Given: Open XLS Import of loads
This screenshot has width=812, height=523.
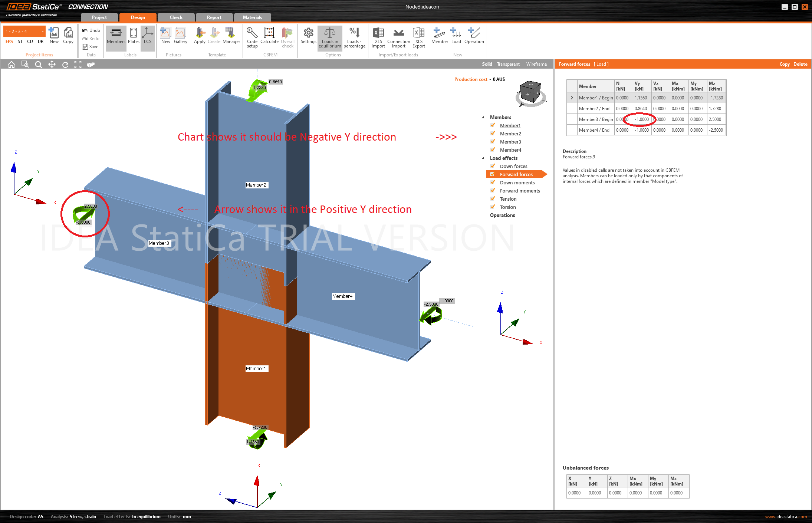Looking at the screenshot, I should [x=378, y=37].
